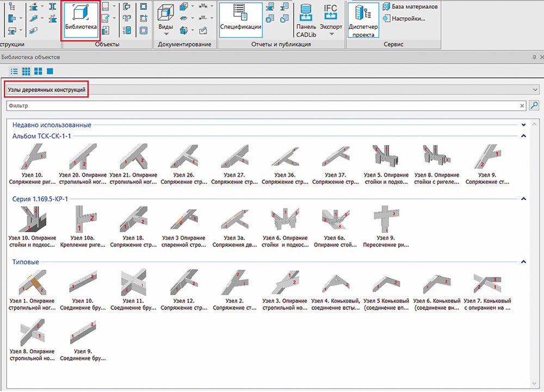Screen dimensions: 544x392
Task: Switch library to single large tile view
Action: tap(50, 71)
